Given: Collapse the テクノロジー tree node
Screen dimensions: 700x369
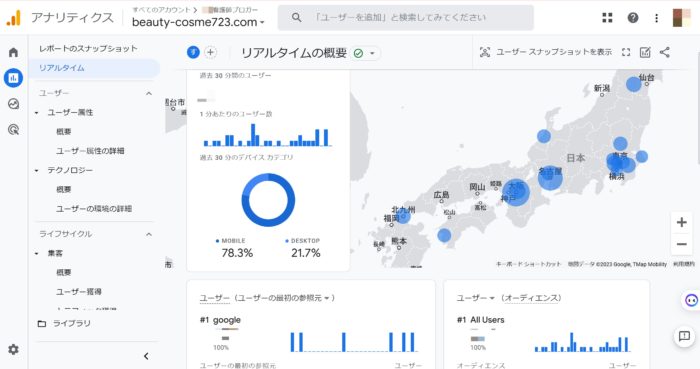Looking at the screenshot, I should tap(37, 170).
